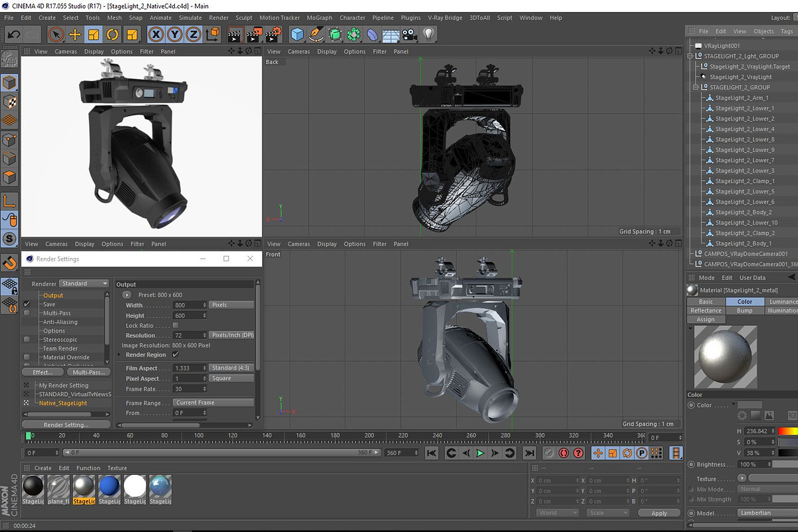Open the Lambertian model dropdown
The width and height of the screenshot is (798, 532).
tap(768, 513)
